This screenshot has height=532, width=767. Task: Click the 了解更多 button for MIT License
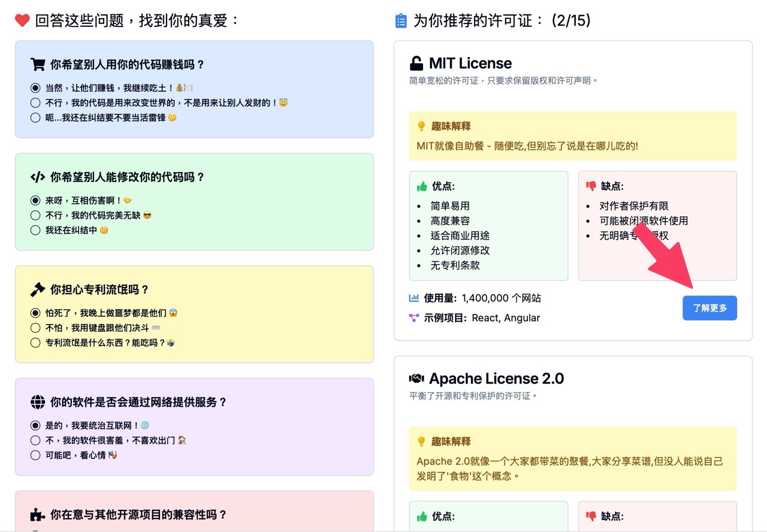709,308
